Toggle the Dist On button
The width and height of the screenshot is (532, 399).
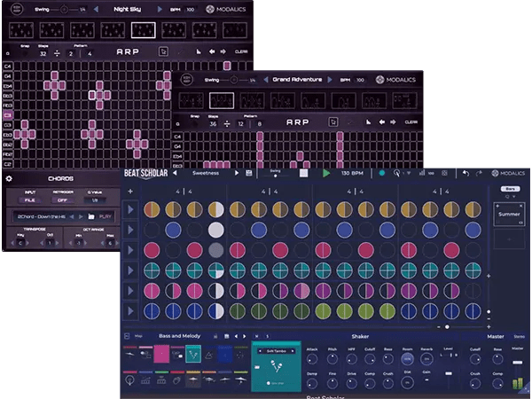click(x=407, y=383)
